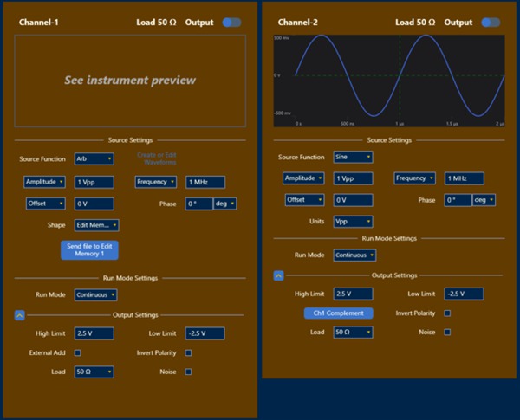Open Channel-2 Load 50 Ω dropdown

tap(353, 332)
